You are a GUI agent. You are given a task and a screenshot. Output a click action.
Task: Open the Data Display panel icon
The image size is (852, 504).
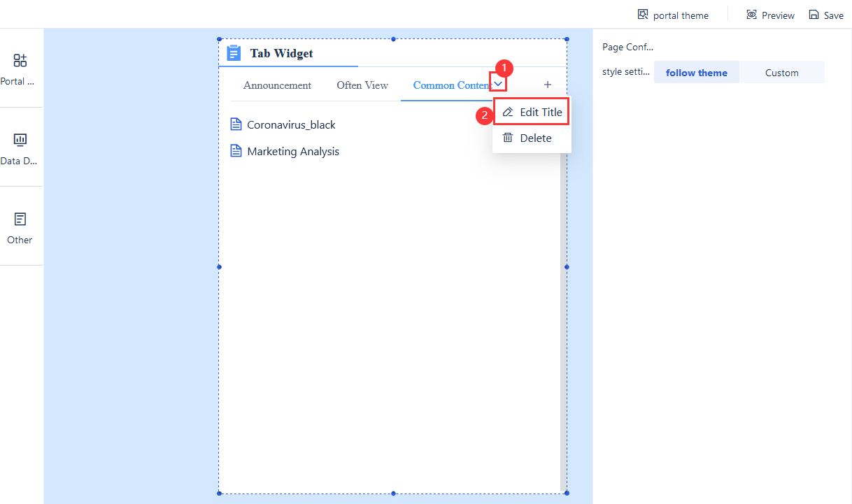(20, 140)
